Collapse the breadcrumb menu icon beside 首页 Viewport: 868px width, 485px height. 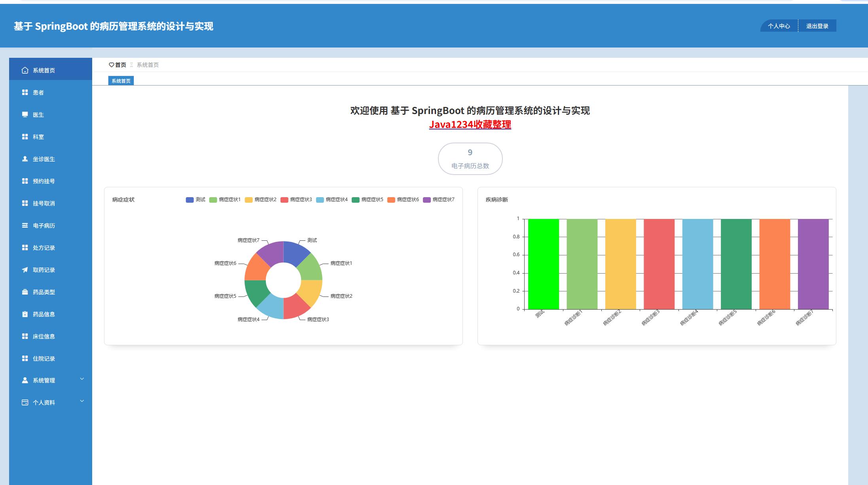click(x=131, y=65)
